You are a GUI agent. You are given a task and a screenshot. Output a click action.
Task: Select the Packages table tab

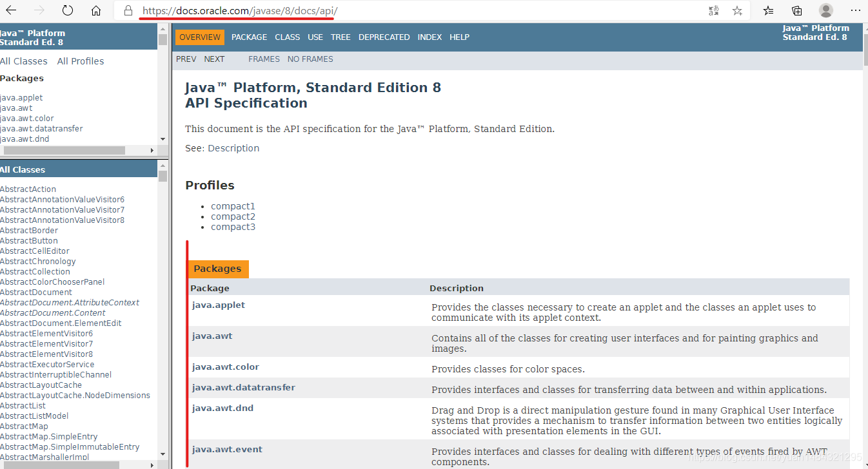coord(218,269)
